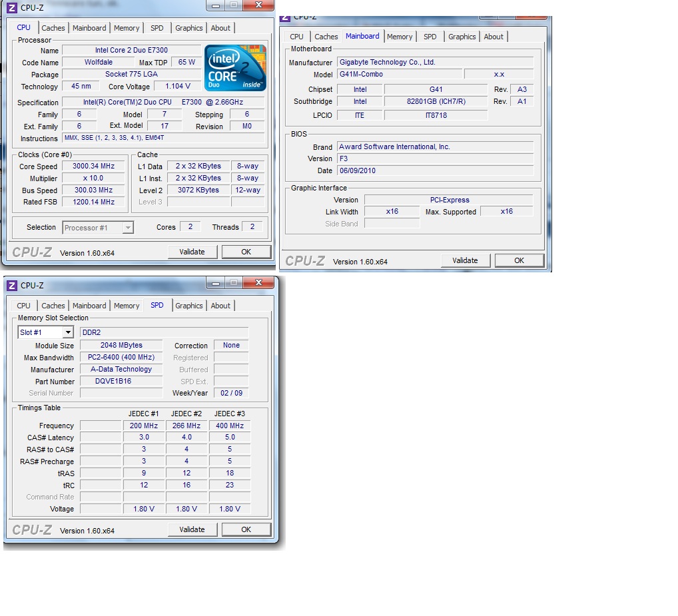Click Max Bandwidth value PC2-6400 (400 MHz)
This screenshot has width=678, height=616.
click(x=121, y=358)
